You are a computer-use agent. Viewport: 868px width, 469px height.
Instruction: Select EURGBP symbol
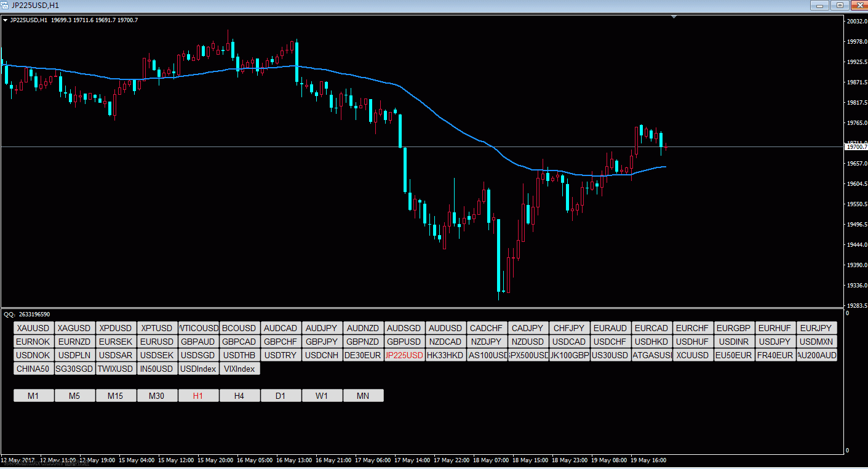(734, 328)
